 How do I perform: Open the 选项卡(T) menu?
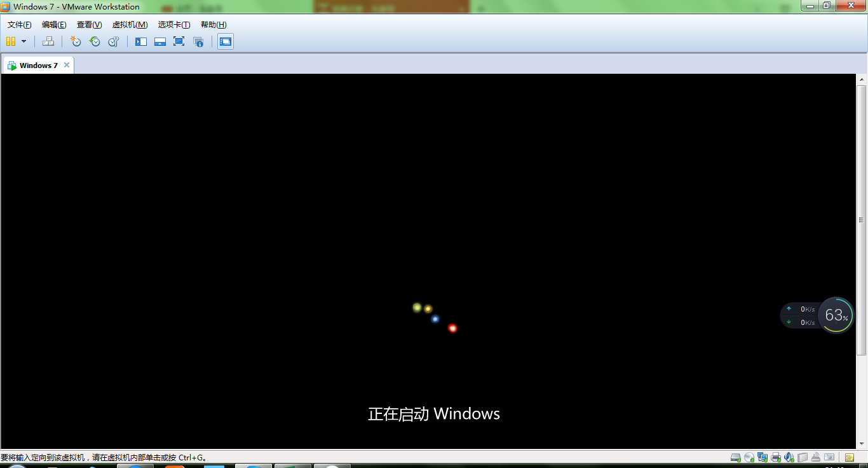[174, 25]
